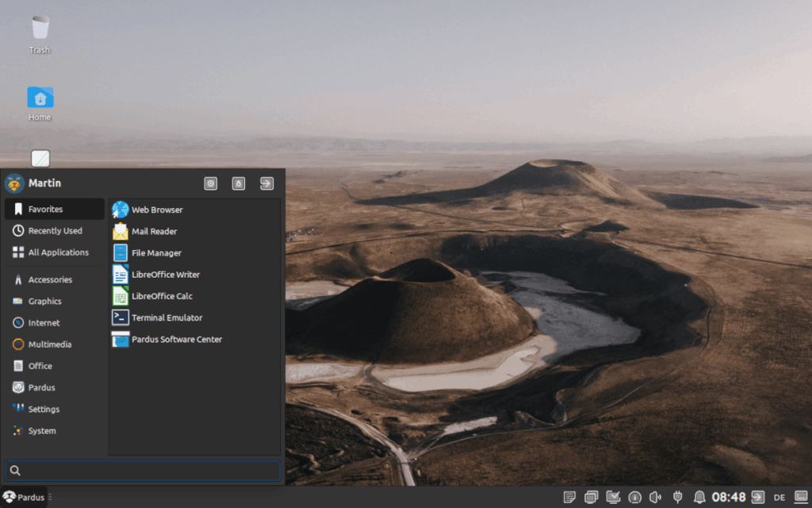812x508 pixels.
Task: Click the show desktop icon in the panel
Action: tap(801, 497)
